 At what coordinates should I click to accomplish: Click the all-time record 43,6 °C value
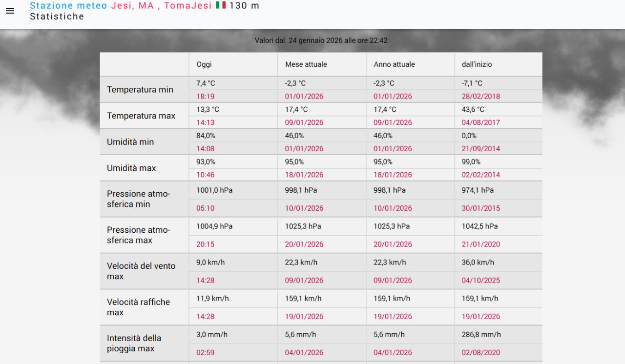tap(473, 110)
